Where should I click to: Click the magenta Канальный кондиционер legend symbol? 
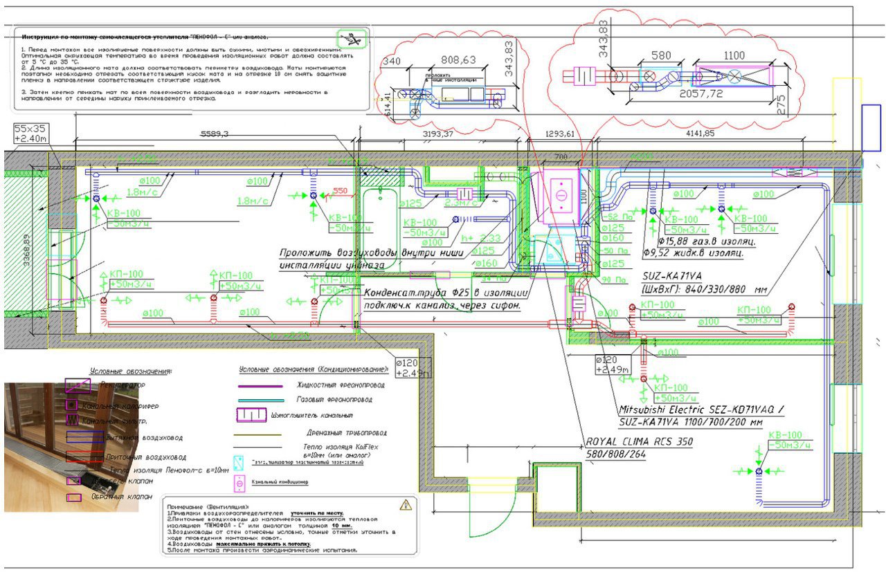click(x=239, y=482)
